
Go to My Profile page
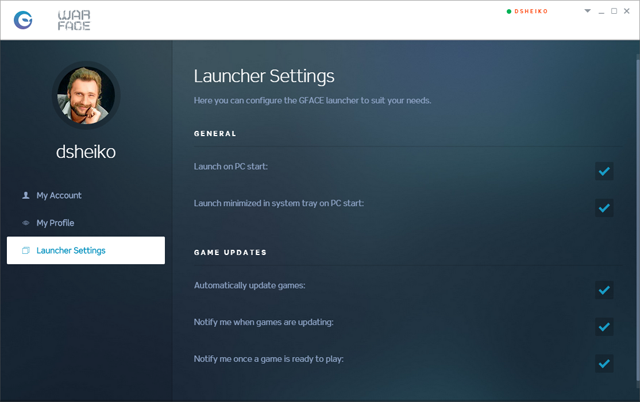(x=55, y=223)
